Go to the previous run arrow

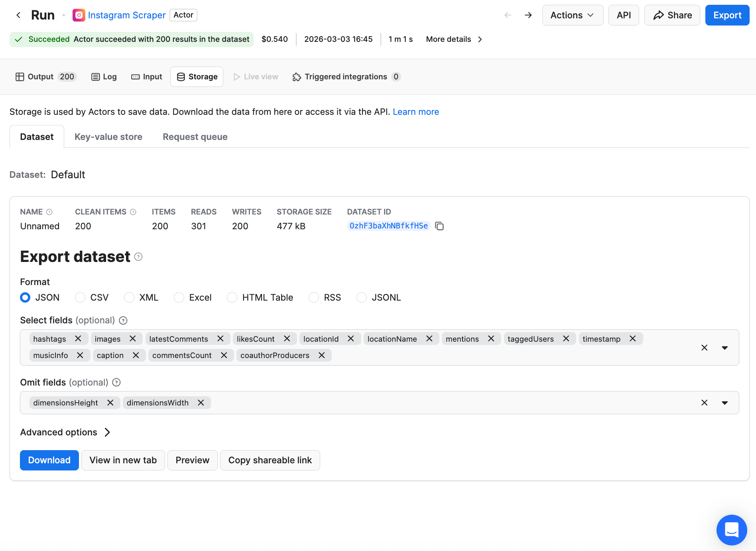[x=508, y=15]
